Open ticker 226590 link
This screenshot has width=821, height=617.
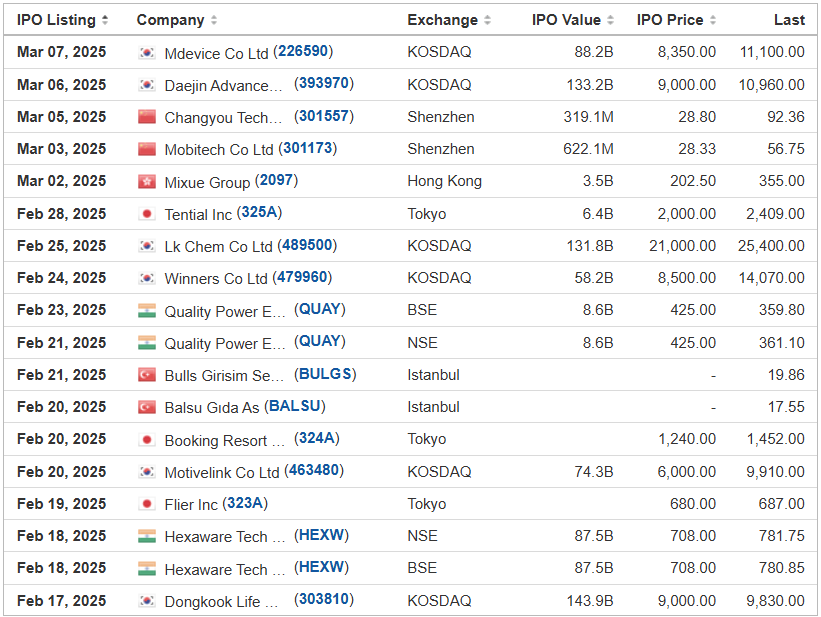coord(303,51)
